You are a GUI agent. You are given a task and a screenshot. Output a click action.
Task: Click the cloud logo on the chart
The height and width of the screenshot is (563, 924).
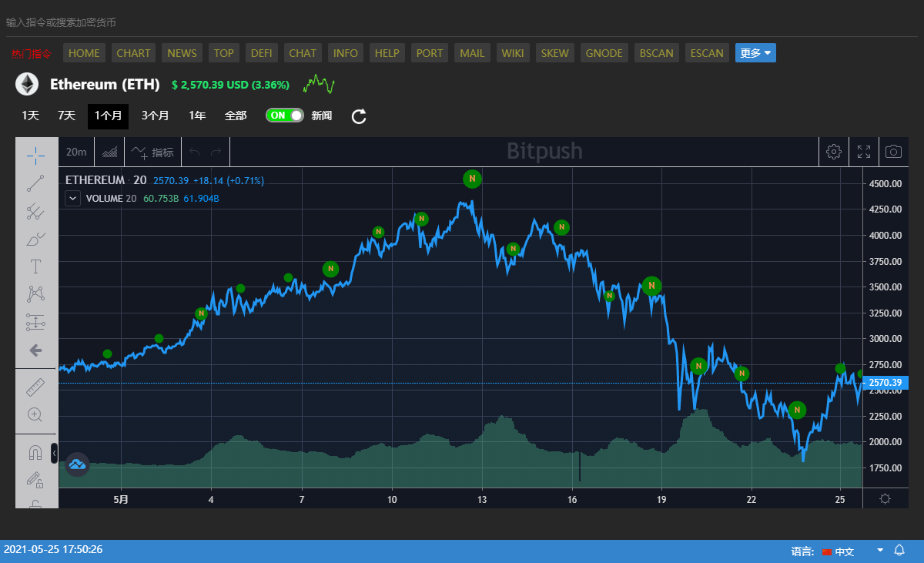pyautogui.click(x=77, y=464)
